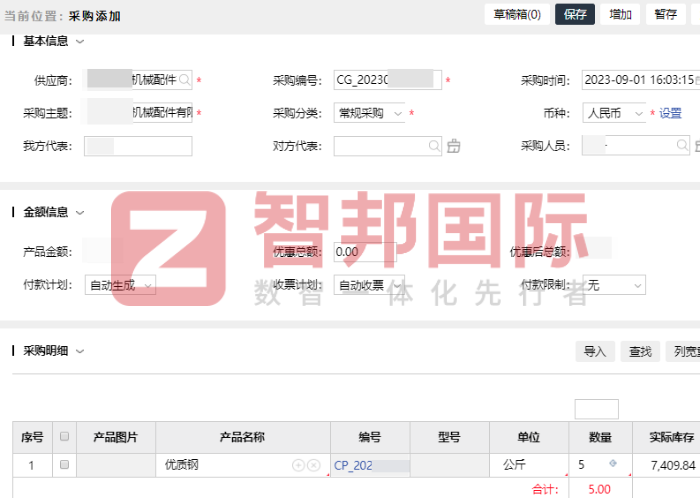Click the 供应商 input field
Screen dimensions: 700x498
tap(138, 80)
